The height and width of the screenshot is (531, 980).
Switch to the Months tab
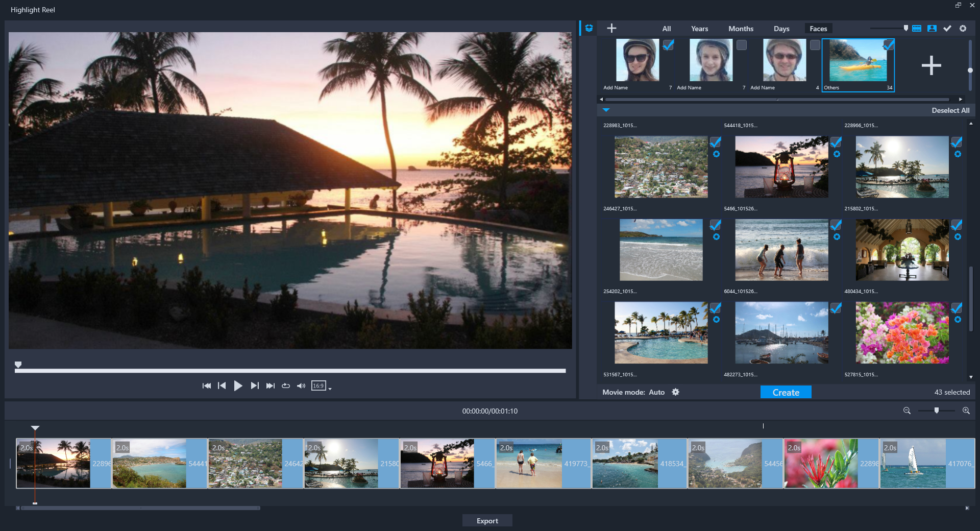pos(741,29)
